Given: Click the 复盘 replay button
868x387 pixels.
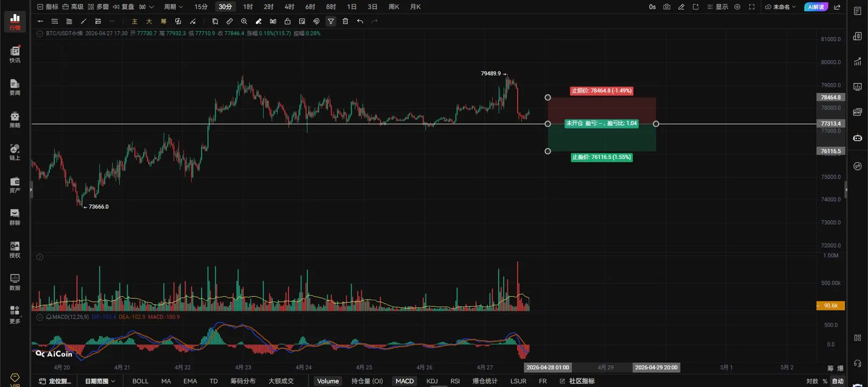Looking at the screenshot, I should 123,7.
